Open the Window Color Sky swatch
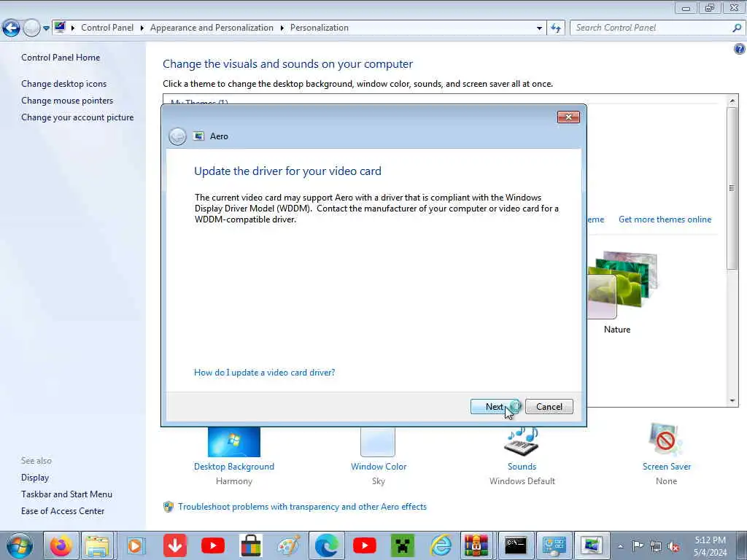Screen dimensions: 747x560 click(378, 442)
